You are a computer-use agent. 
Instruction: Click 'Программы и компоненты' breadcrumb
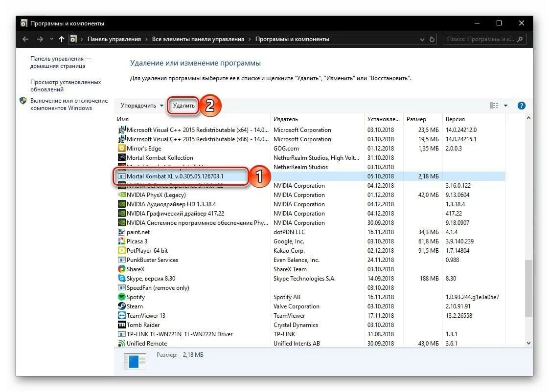pos(292,39)
